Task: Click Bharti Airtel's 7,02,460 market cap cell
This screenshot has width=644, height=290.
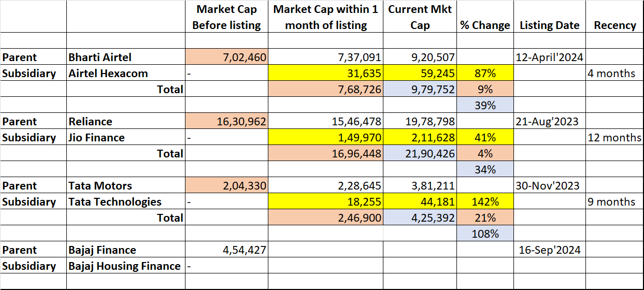Action: click(226, 57)
